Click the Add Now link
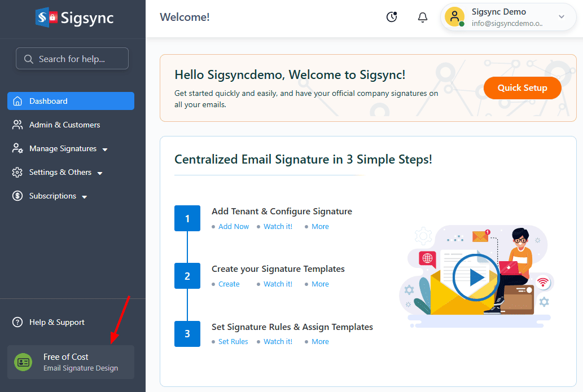The image size is (583, 392). (234, 227)
